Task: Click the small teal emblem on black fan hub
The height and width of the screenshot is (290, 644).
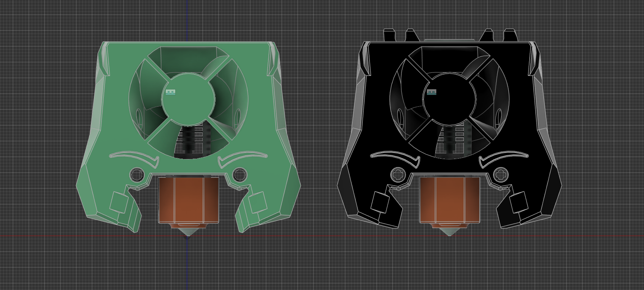Action: (431, 92)
